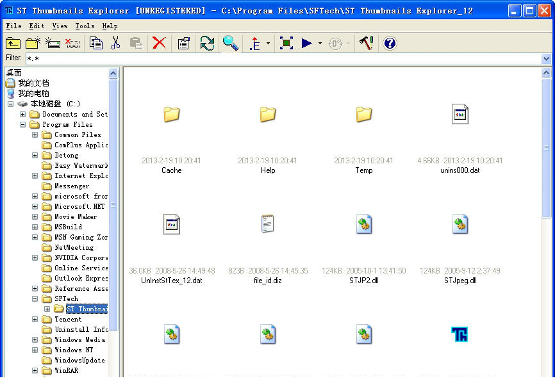Select STJP2.dll file thumbnail
The height and width of the screenshot is (392, 555).
(x=364, y=224)
